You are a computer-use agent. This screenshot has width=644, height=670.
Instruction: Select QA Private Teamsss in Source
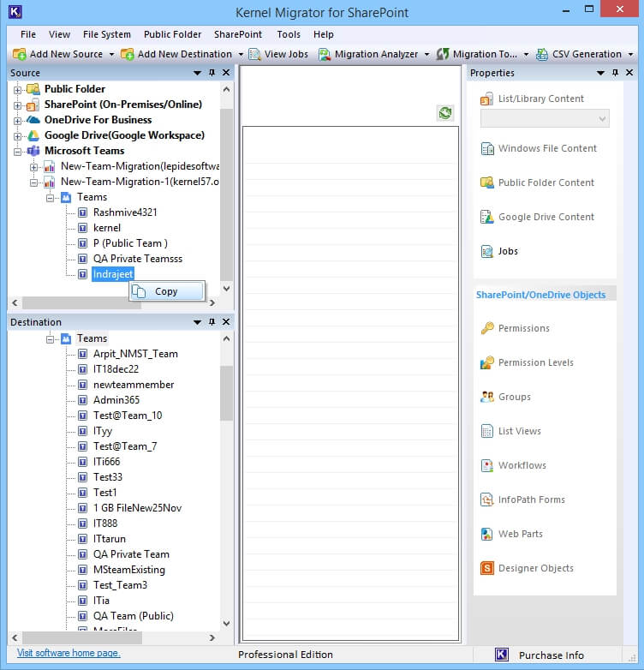tap(138, 259)
